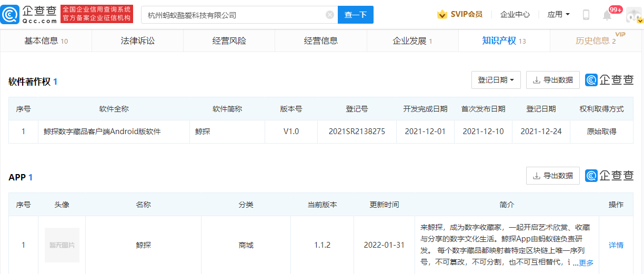Click the Qcc.com logo icon
The width and height of the screenshot is (644, 274).
point(11,14)
